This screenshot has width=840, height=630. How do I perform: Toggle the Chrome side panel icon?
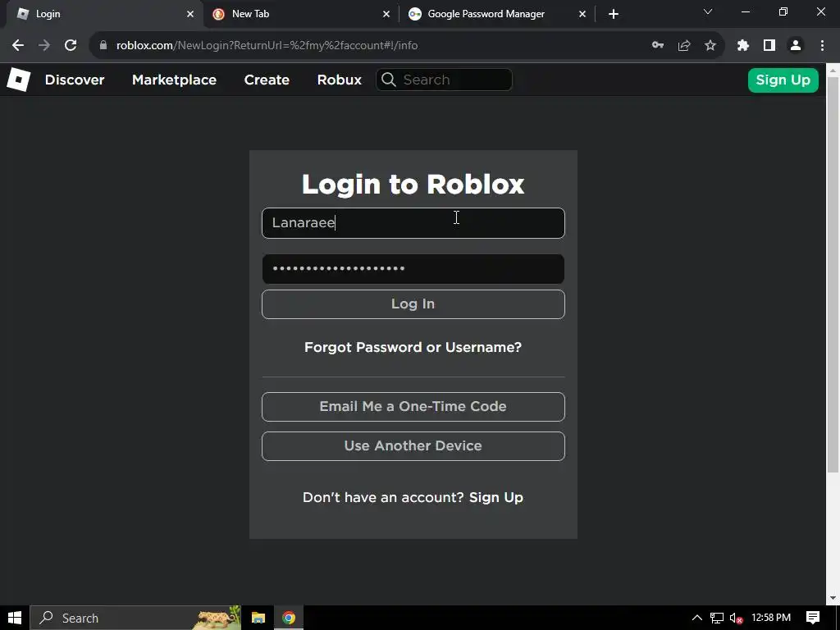point(769,46)
